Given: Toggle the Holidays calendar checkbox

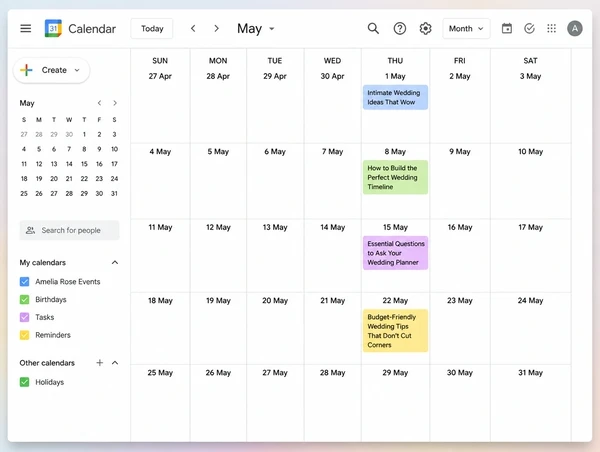Looking at the screenshot, I should 24,382.
